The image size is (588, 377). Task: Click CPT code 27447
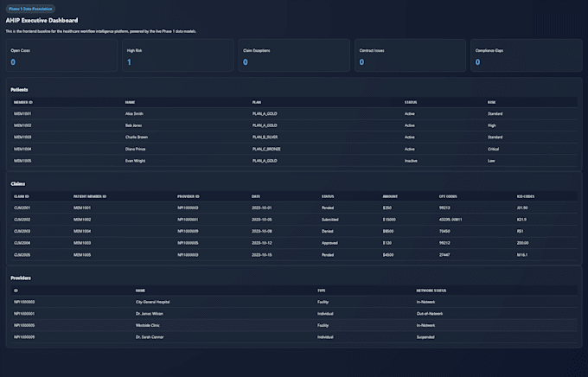coord(444,255)
